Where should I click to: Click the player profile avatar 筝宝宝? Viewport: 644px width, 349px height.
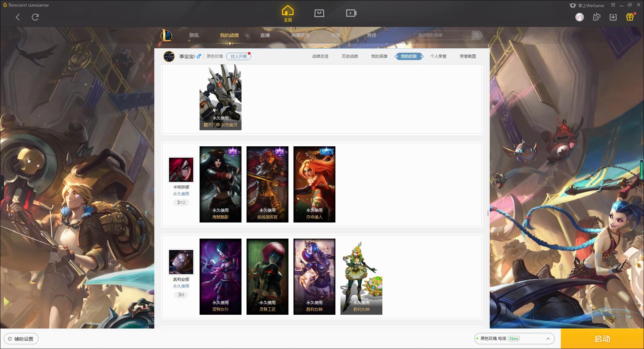tap(169, 56)
